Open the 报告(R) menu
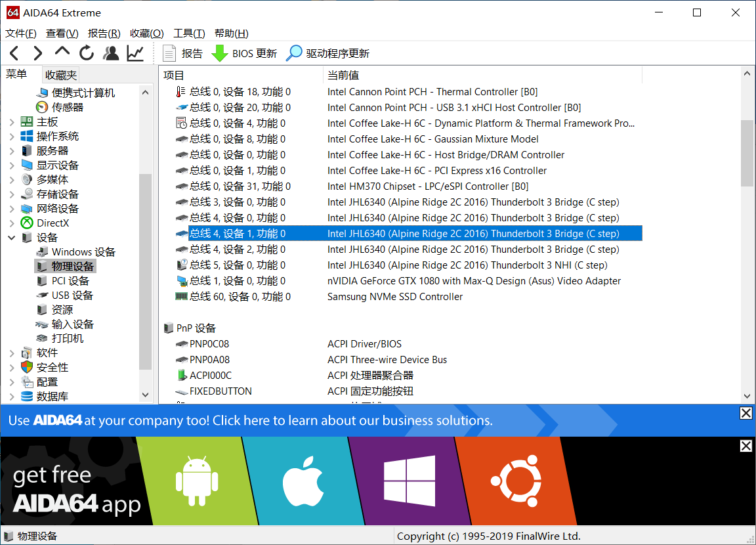Image resolution: width=756 pixels, height=545 pixels. point(104,33)
